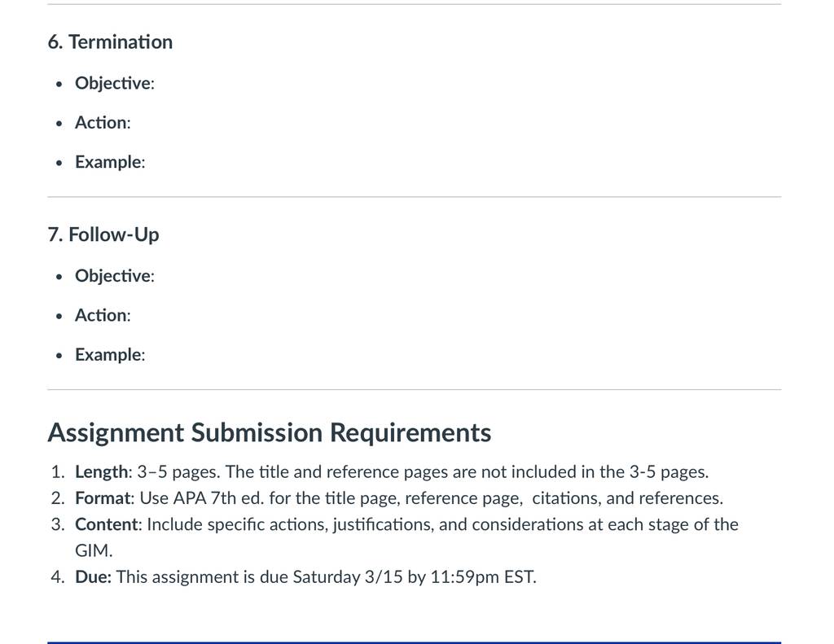
Task: Click the blue horizontal line at page bottom
Action: pos(415,642)
